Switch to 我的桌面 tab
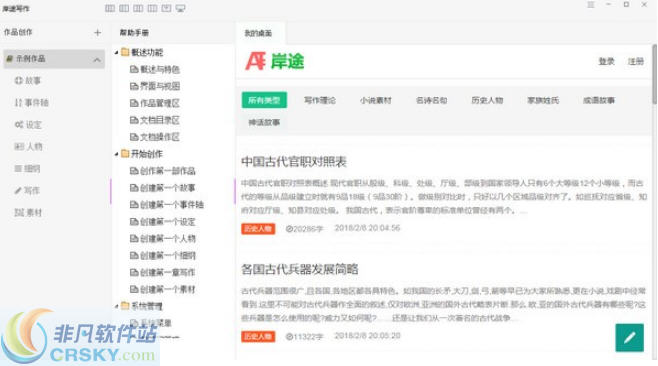 coord(258,33)
